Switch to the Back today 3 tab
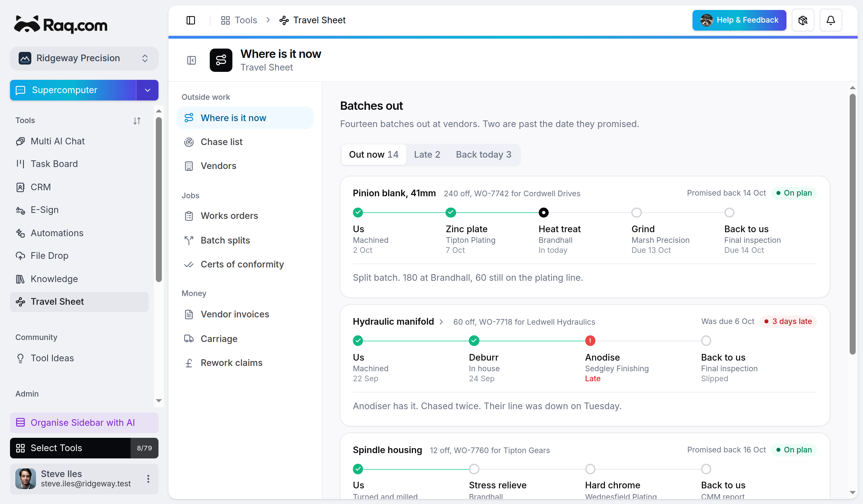The height and width of the screenshot is (504, 863). (x=483, y=155)
